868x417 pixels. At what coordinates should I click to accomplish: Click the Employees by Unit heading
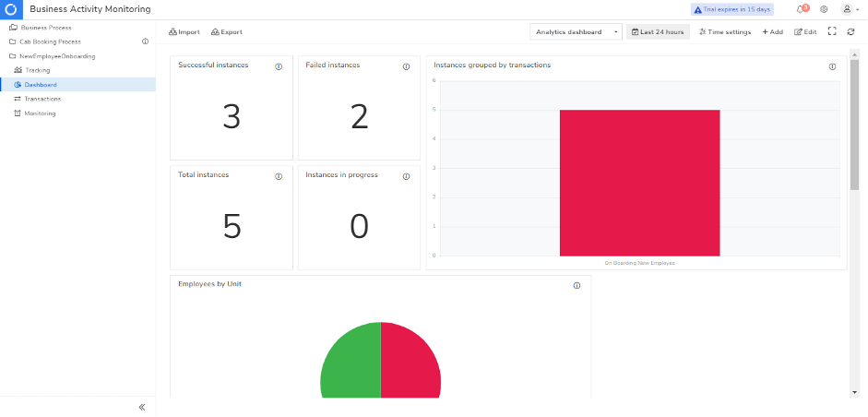pos(209,284)
